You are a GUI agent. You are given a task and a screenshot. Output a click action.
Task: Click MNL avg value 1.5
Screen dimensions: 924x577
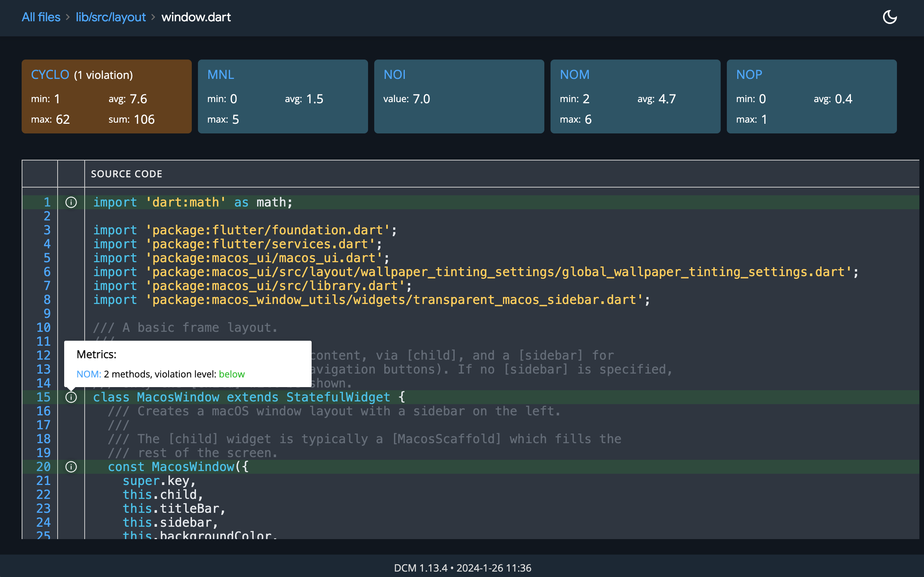315,99
